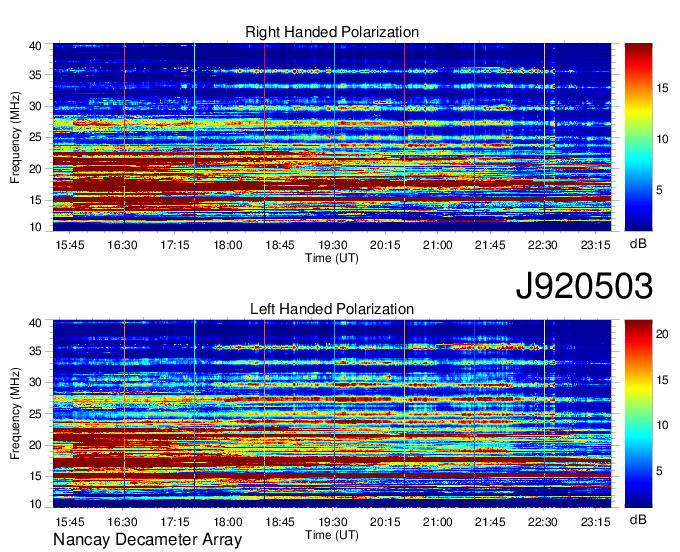Screen dimensions: 680x552
Task: Click the Frequency (MHz) label of bottom plot
Action: [15, 414]
